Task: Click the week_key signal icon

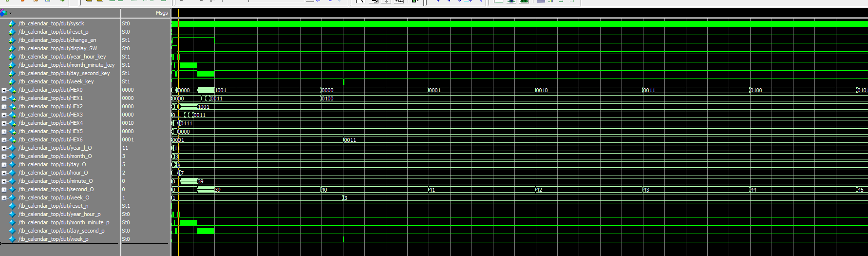Action: click(x=12, y=81)
